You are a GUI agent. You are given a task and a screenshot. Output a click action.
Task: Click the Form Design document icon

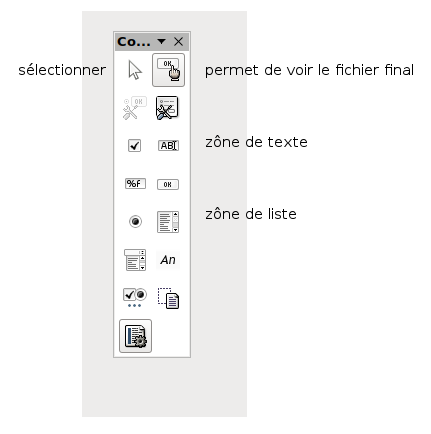coord(168,298)
